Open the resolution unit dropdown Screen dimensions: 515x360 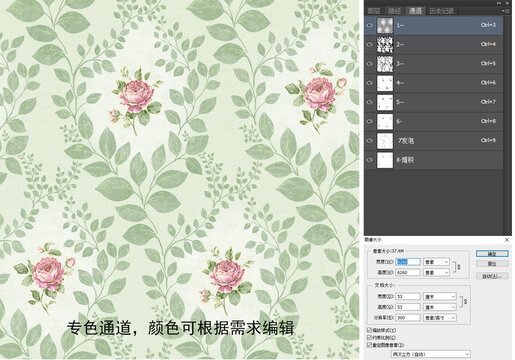[x=440, y=318]
